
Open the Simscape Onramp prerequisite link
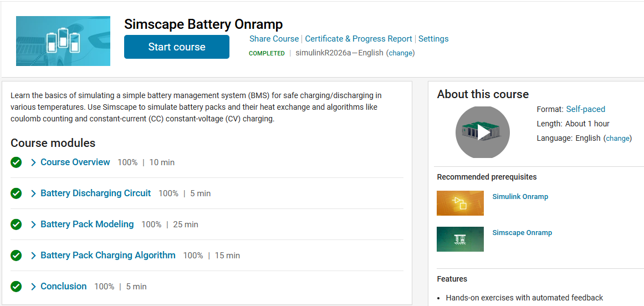click(x=522, y=233)
